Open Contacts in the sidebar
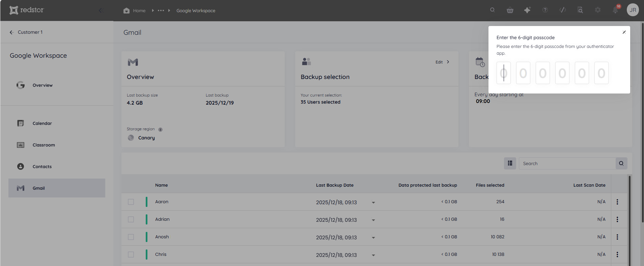Viewport: 644px width, 266px height. pos(57,166)
